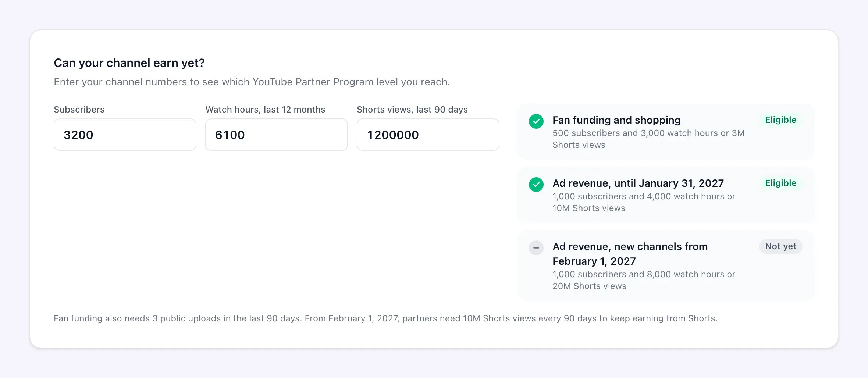Click the Subscribers field label
Screen dimensions: 868x378
(x=79, y=110)
